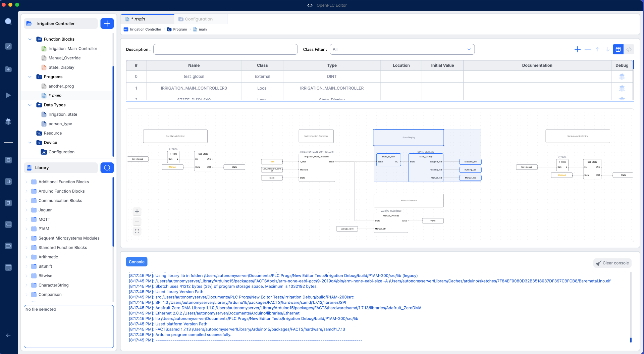Image resolution: width=644 pixels, height=354 pixels.
Task: Switch to the Configuration tab
Action: (199, 19)
